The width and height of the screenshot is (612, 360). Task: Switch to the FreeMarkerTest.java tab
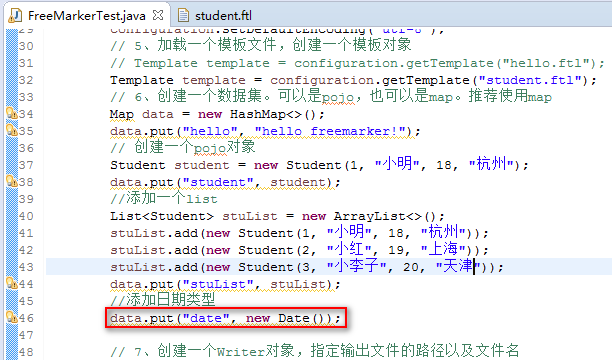pos(87,16)
